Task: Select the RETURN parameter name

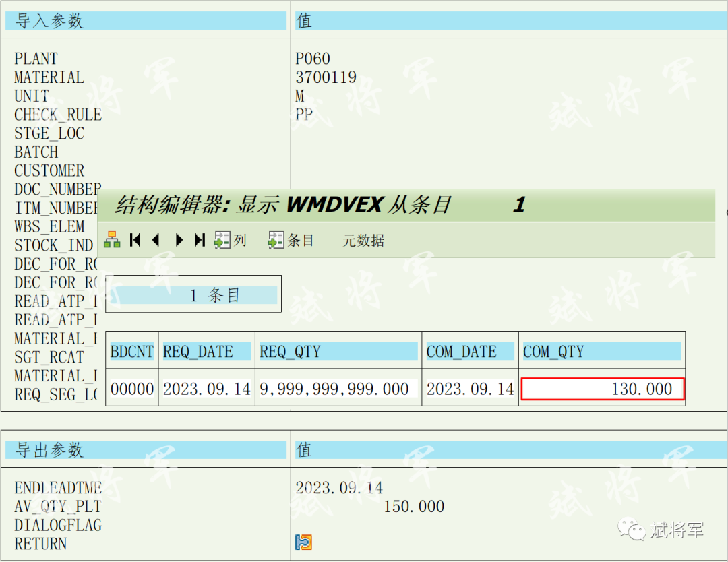Action: coord(40,544)
